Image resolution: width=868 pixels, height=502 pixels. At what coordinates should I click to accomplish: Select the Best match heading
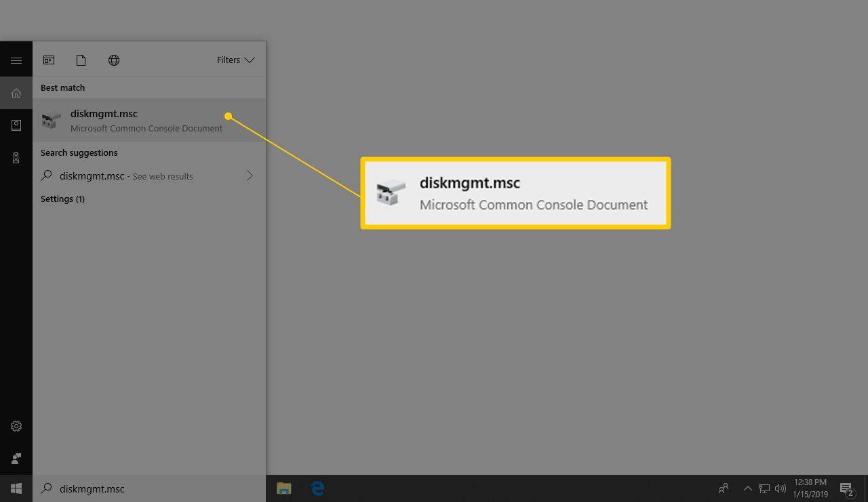click(x=62, y=87)
